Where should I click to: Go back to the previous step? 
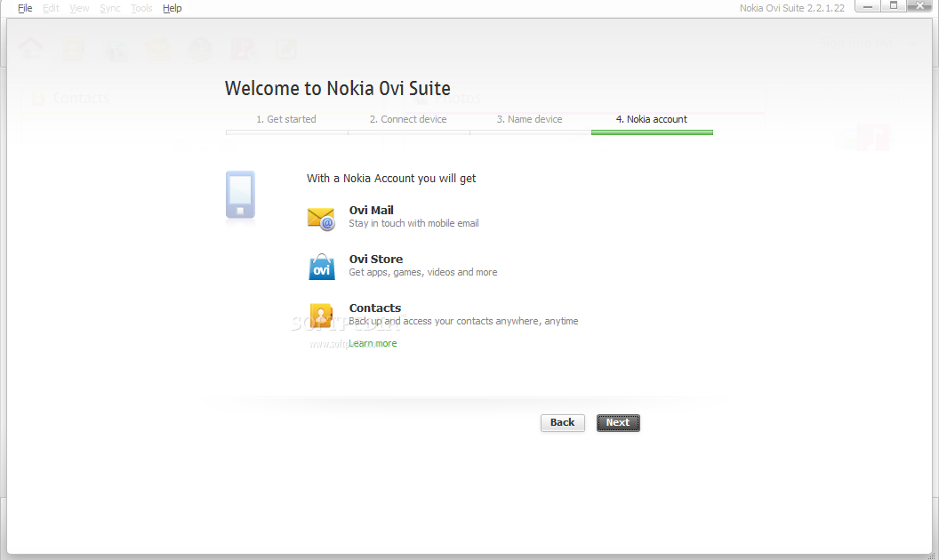(562, 423)
